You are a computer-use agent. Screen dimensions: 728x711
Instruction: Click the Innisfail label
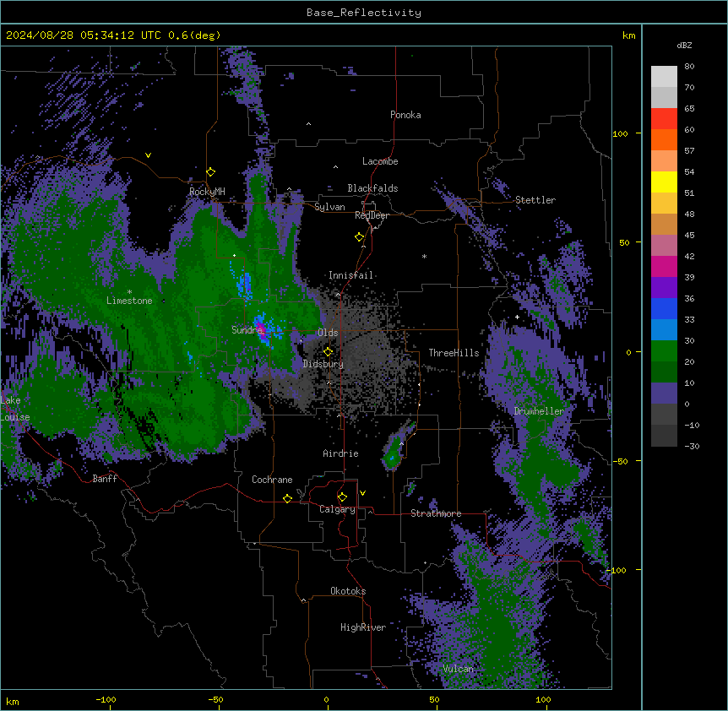pos(350,275)
